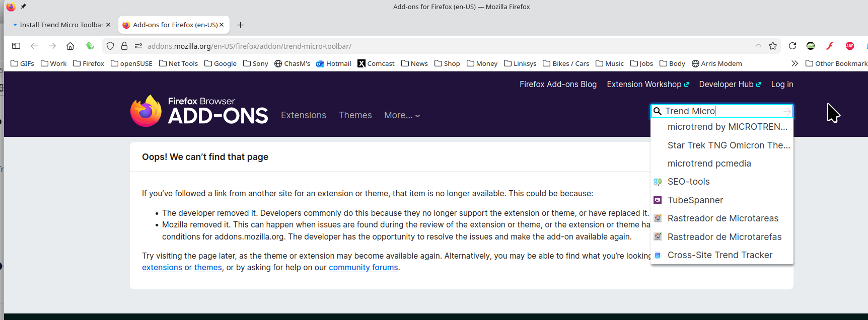Open the community forums link

(x=364, y=268)
